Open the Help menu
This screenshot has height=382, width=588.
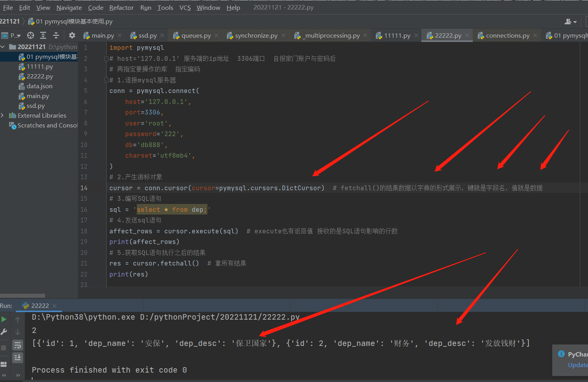233,7
